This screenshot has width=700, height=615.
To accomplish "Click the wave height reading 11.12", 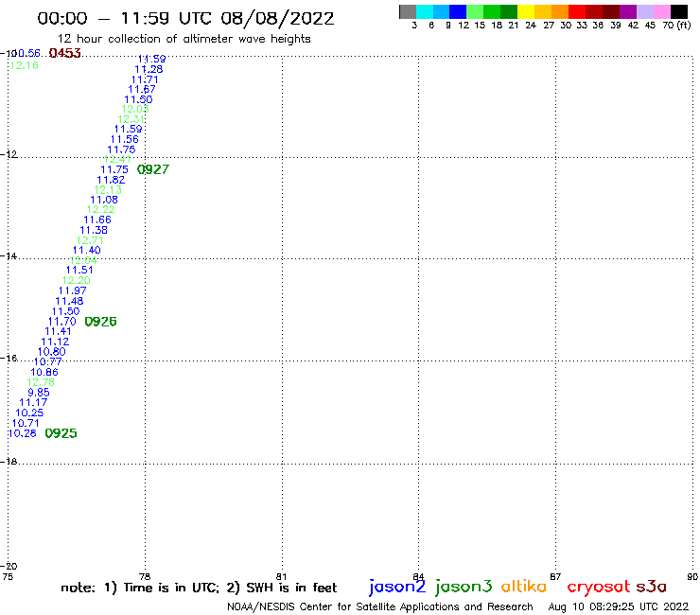I will pos(55,342).
